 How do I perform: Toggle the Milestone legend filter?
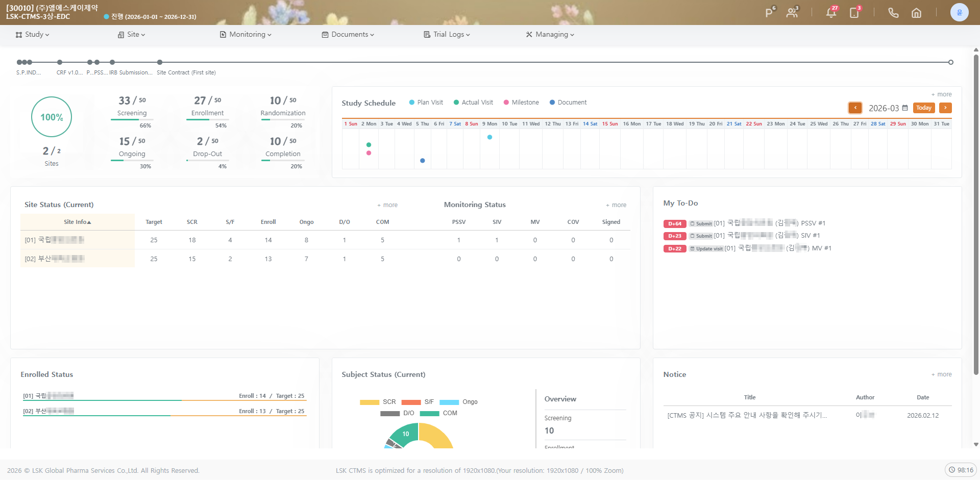tap(521, 103)
